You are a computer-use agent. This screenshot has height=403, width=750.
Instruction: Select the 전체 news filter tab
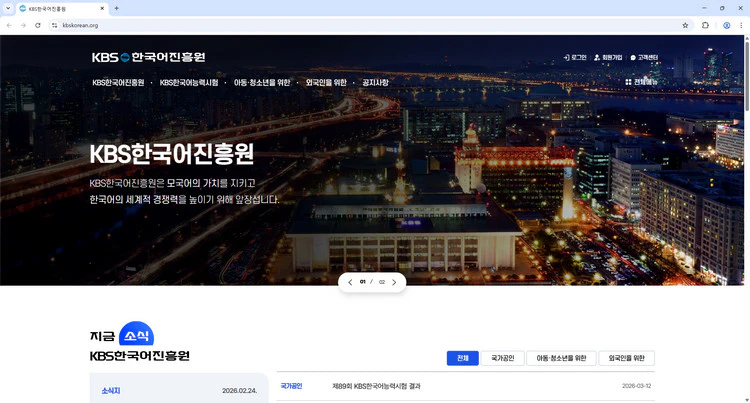coord(463,358)
